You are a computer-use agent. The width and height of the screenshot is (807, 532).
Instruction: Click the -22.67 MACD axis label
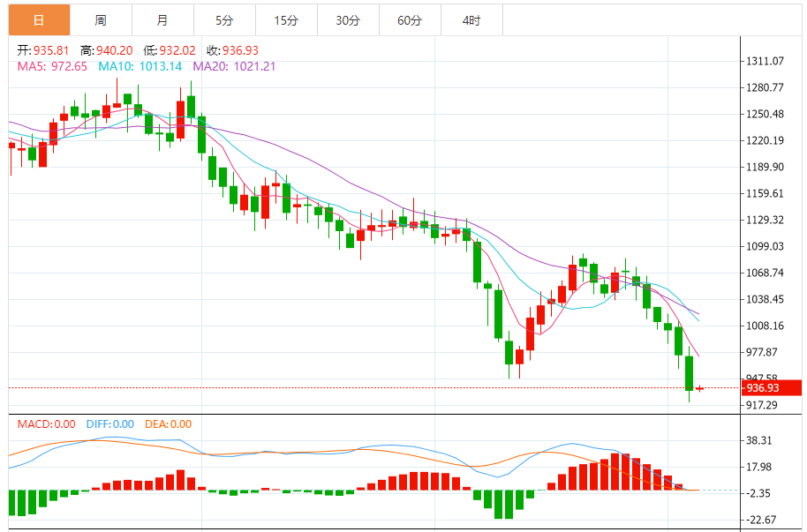760,521
